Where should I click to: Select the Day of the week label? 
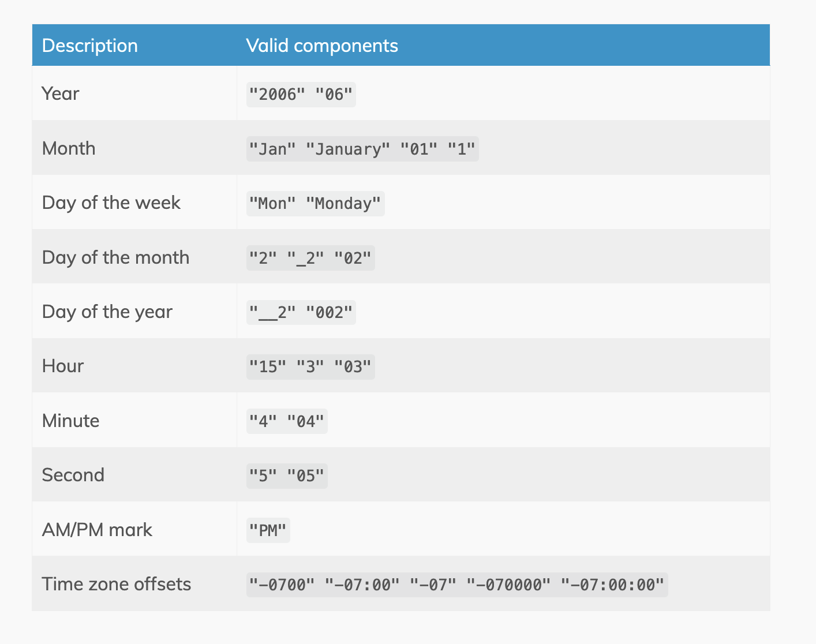pyautogui.click(x=111, y=203)
